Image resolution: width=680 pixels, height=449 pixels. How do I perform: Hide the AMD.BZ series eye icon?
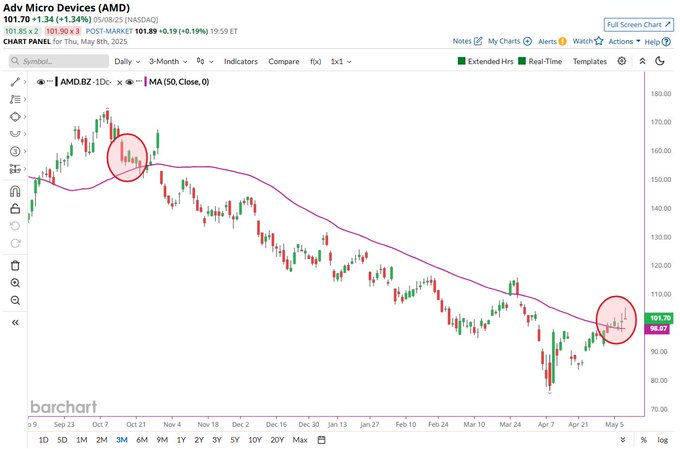(41, 82)
